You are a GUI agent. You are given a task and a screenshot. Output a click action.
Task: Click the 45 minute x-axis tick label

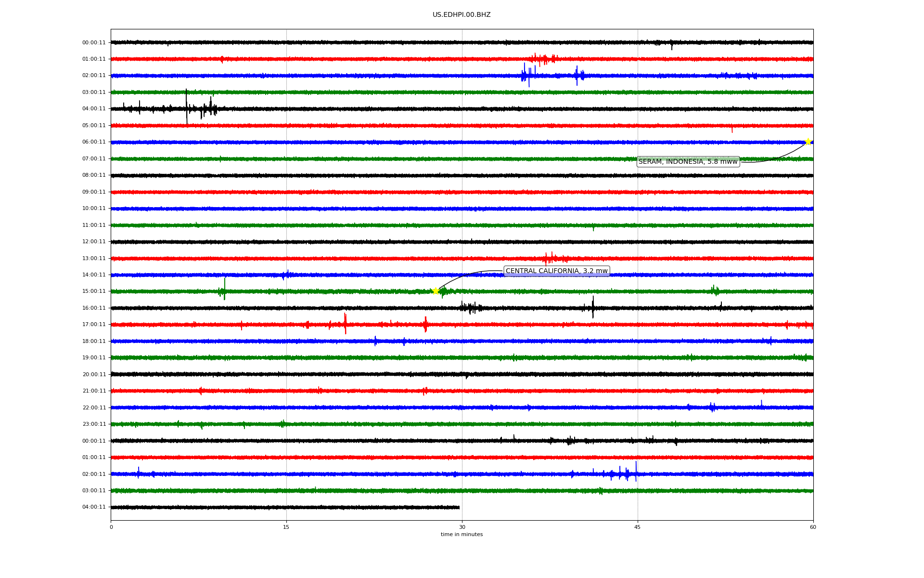pos(638,527)
